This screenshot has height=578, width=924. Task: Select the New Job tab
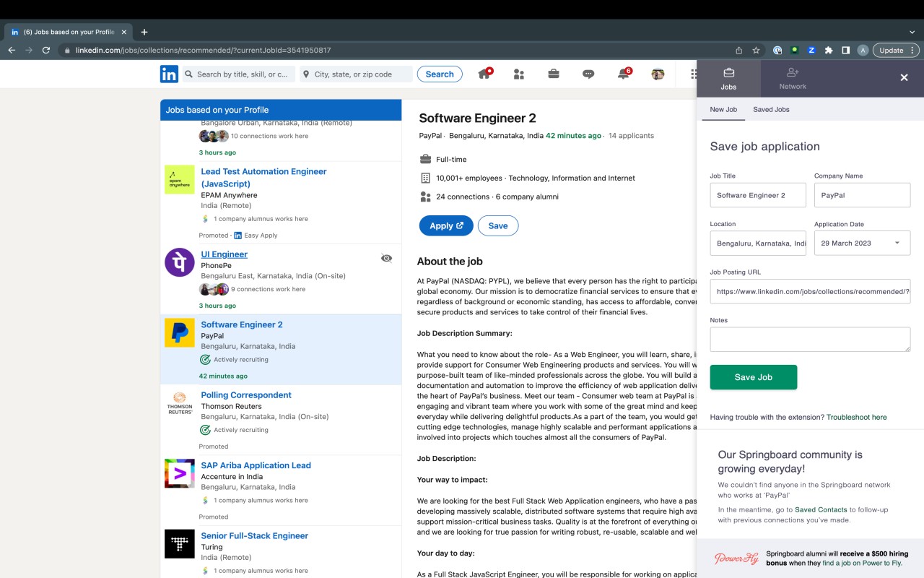click(x=723, y=110)
